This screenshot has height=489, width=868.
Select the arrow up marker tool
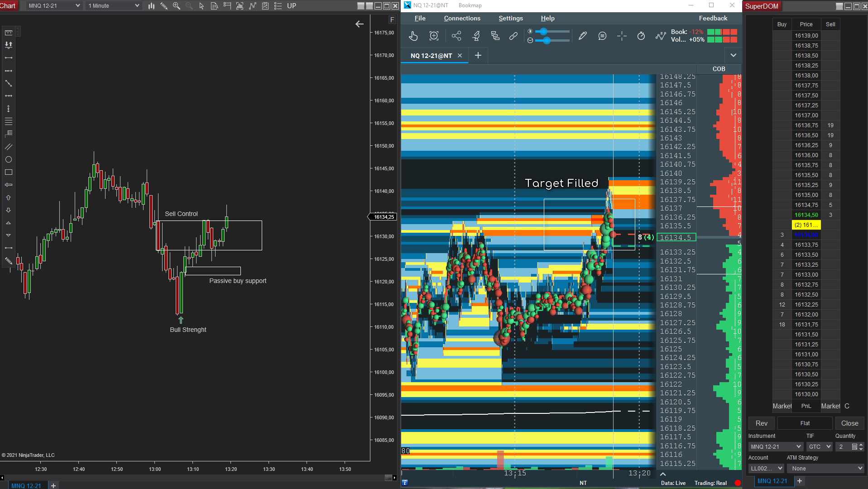[x=9, y=197]
